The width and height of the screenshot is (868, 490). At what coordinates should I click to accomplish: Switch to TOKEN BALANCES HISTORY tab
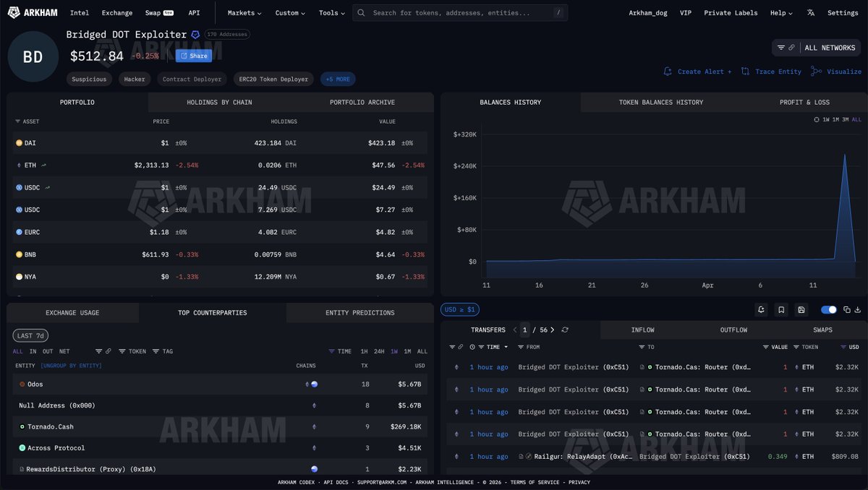click(660, 102)
